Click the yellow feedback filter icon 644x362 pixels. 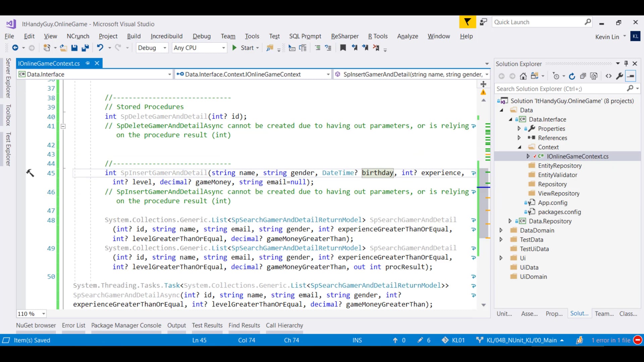click(x=467, y=22)
